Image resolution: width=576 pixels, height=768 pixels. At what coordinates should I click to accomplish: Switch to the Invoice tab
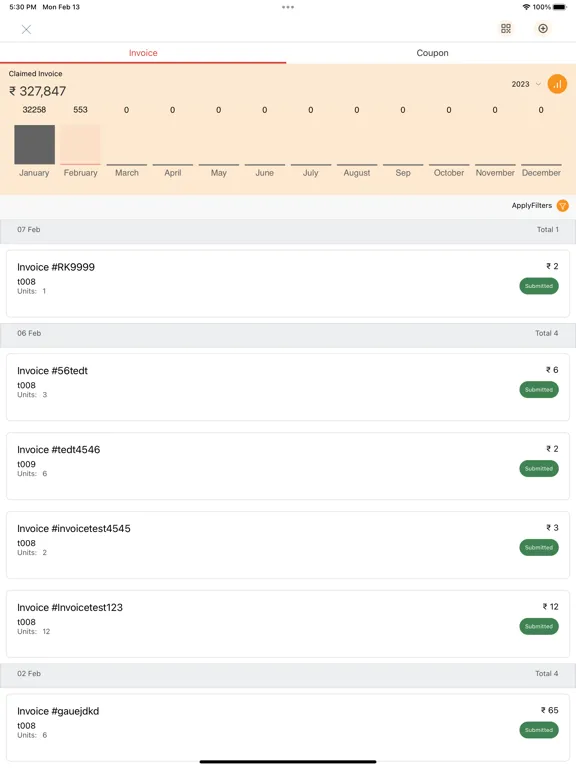(x=143, y=53)
